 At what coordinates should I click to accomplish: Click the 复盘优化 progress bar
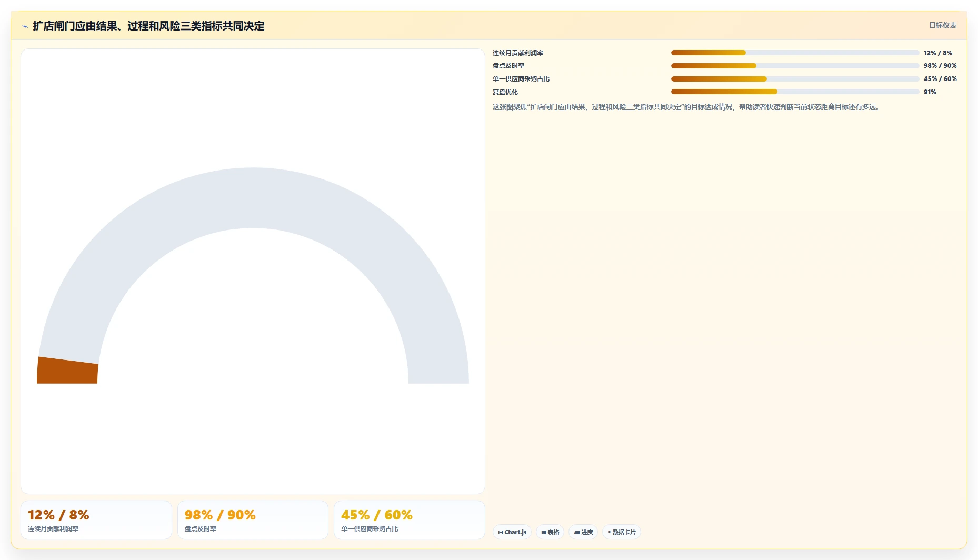795,92
